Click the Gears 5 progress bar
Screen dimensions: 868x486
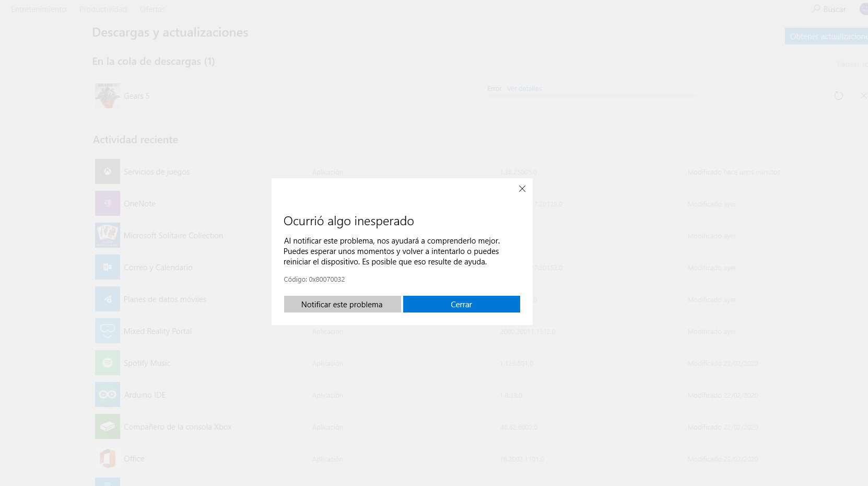pyautogui.click(x=592, y=96)
